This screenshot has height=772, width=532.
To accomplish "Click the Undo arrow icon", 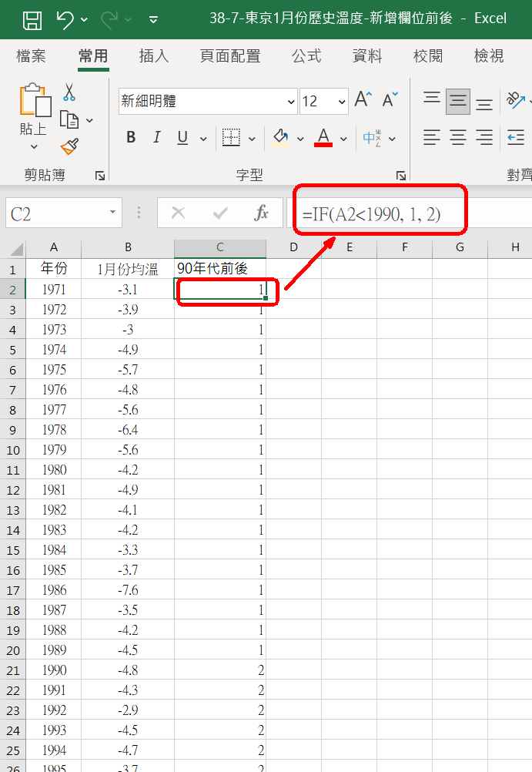I will pos(66,19).
